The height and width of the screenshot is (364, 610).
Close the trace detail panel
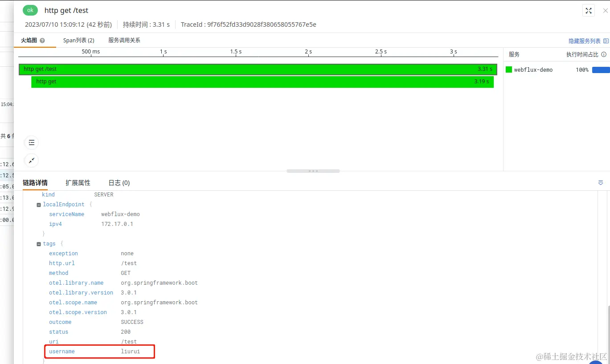605,11
